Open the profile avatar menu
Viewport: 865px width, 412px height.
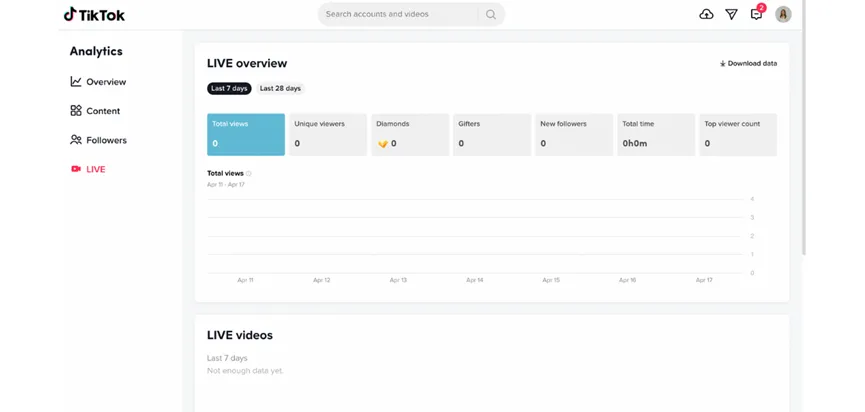click(783, 14)
